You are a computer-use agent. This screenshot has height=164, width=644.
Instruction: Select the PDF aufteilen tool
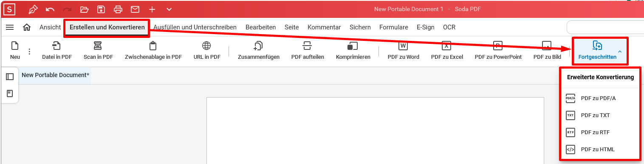pyautogui.click(x=307, y=46)
